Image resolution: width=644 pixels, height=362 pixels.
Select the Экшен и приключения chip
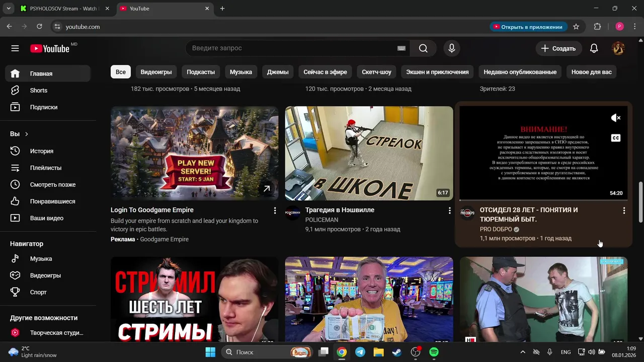coord(437,72)
